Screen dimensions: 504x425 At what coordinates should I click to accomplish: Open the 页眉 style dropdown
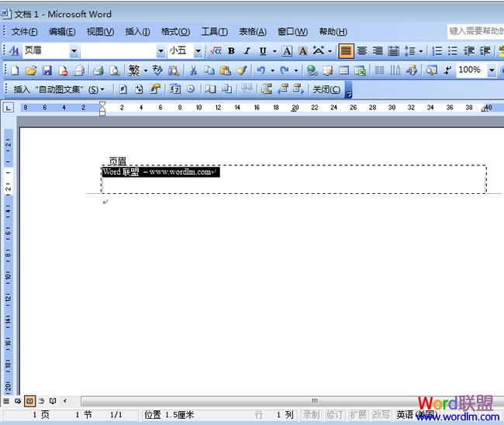pyautogui.click(x=74, y=50)
